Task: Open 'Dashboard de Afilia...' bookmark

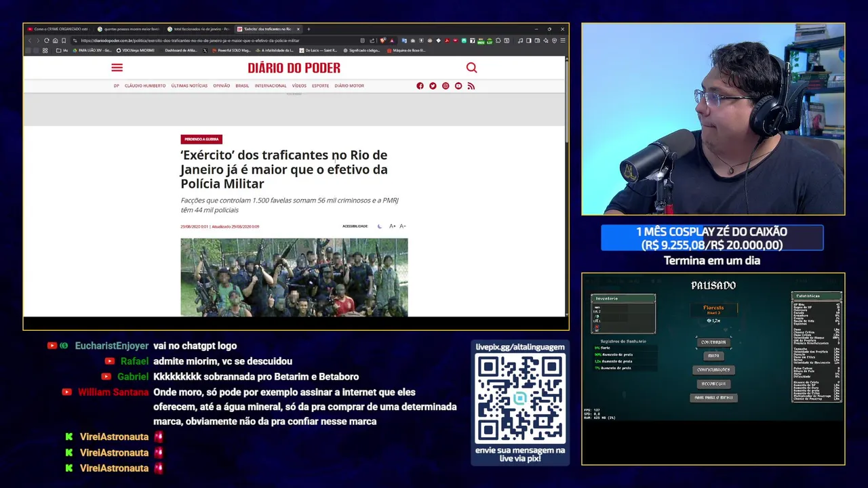Action: pos(179,50)
